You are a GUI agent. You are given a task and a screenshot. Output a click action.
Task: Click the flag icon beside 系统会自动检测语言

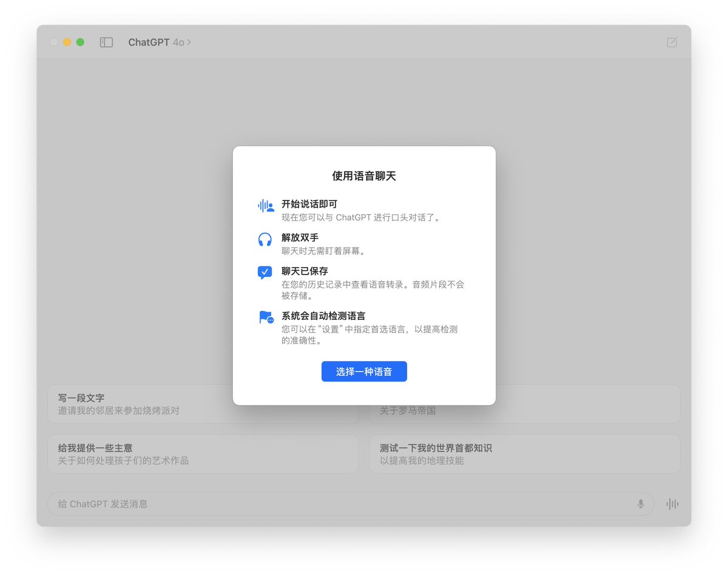(266, 317)
